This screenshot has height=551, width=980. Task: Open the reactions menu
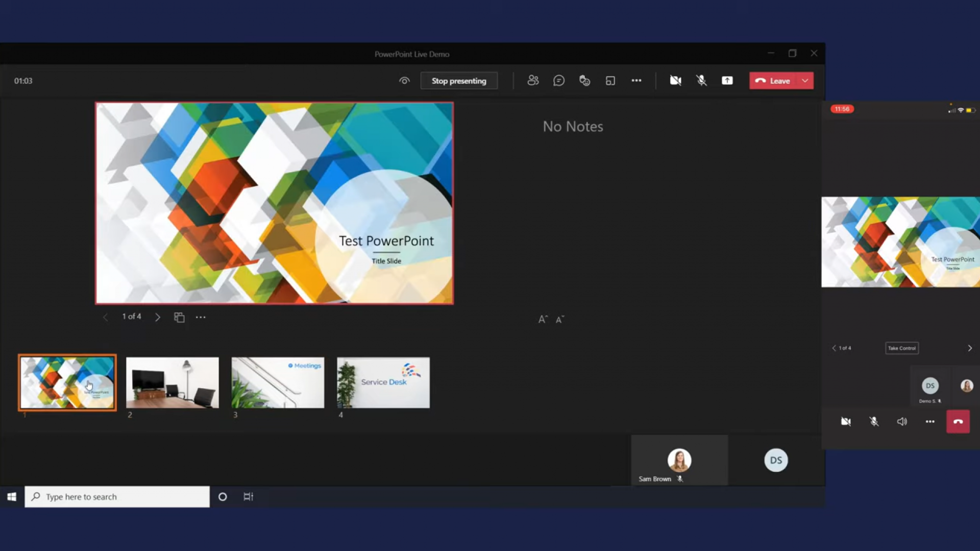(584, 80)
